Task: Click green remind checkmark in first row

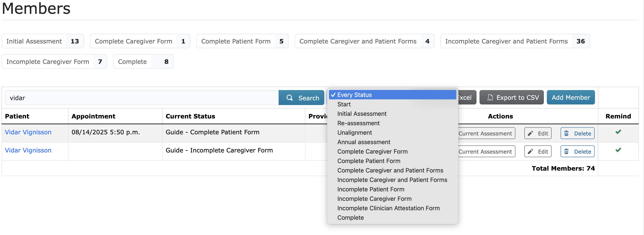Action: pos(618,132)
